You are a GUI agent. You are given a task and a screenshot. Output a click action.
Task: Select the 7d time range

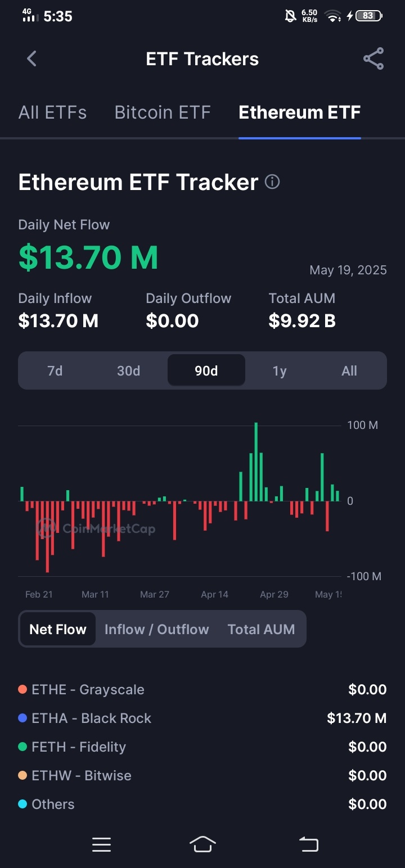click(x=55, y=370)
